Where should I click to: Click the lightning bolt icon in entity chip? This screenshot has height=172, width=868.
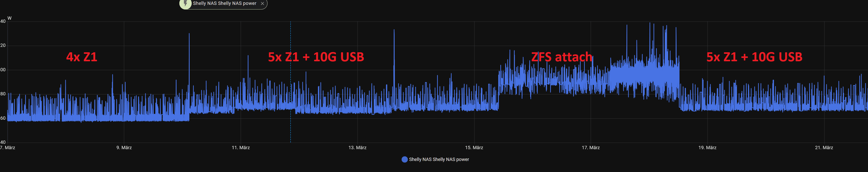[185, 3]
